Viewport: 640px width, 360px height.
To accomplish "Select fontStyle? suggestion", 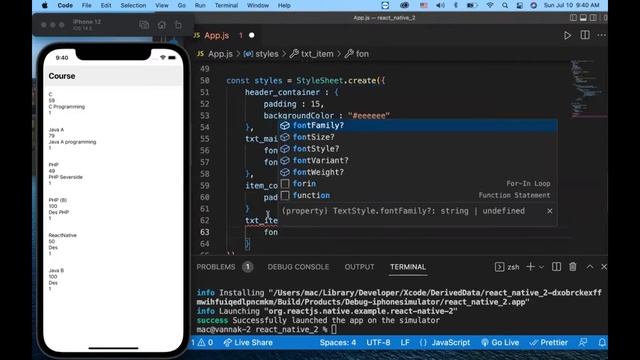I will pos(418,149).
